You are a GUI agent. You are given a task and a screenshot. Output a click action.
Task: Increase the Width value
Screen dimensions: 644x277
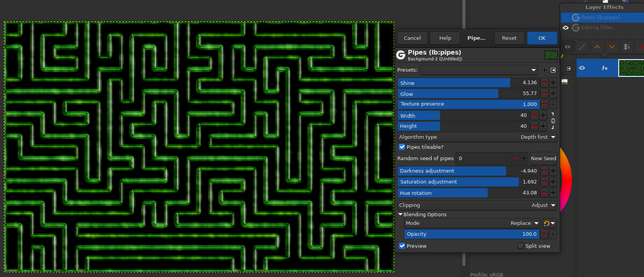(x=543, y=115)
